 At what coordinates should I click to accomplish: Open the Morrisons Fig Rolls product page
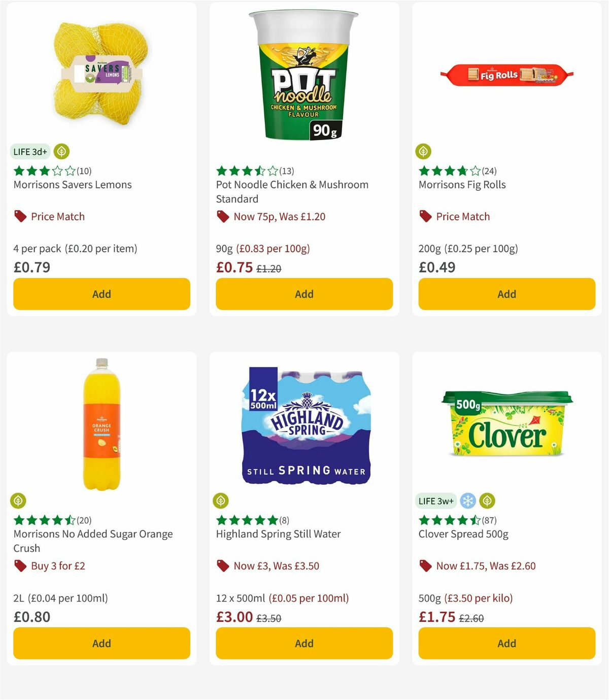tap(461, 184)
